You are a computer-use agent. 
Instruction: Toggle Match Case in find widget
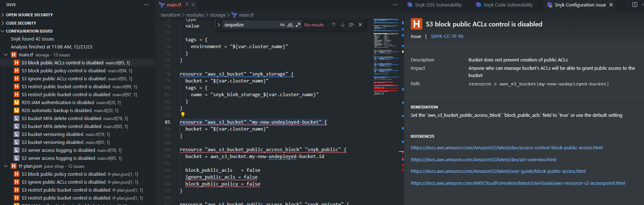(282, 25)
